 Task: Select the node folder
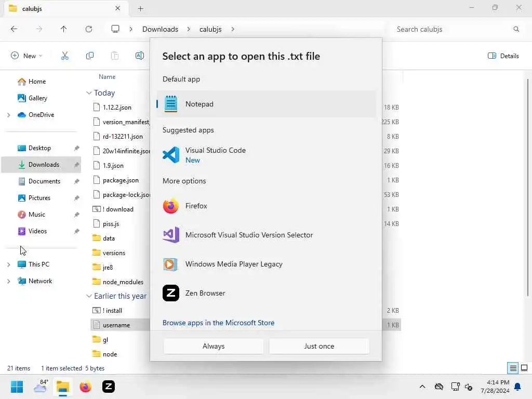110,354
